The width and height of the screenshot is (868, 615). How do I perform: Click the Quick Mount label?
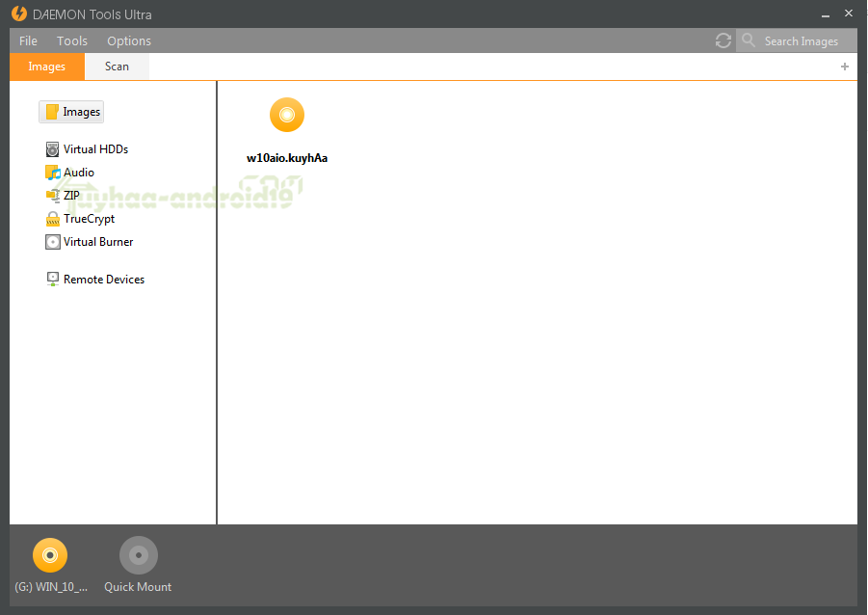click(x=138, y=587)
